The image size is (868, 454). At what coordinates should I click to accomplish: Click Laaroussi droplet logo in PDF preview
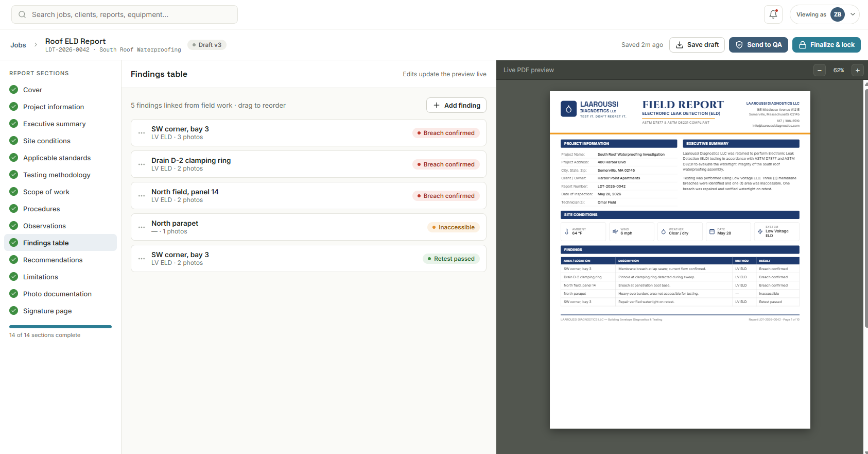[568, 109]
